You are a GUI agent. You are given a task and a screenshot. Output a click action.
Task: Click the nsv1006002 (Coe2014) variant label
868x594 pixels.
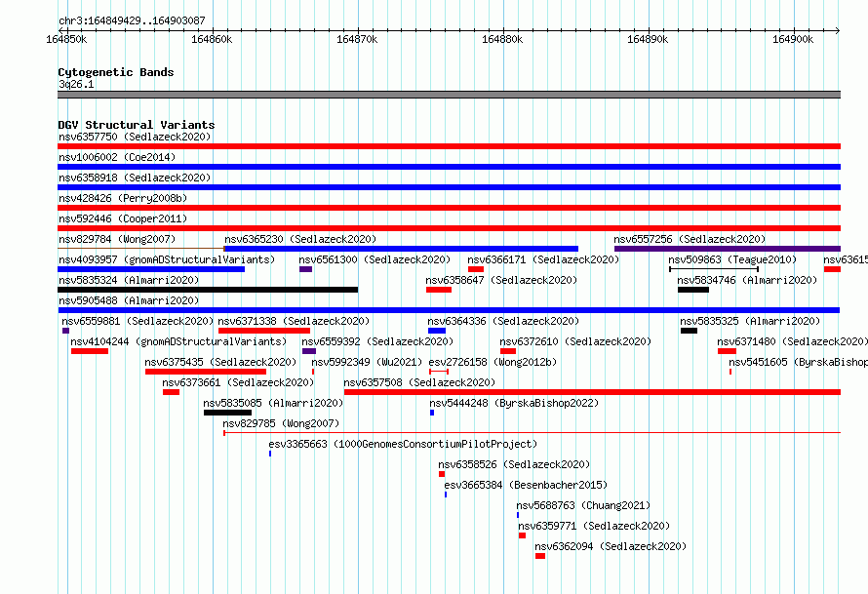(x=117, y=157)
